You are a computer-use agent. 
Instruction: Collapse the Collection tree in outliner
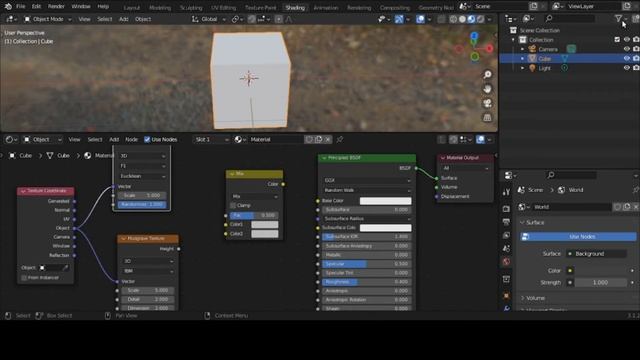tap(513, 40)
